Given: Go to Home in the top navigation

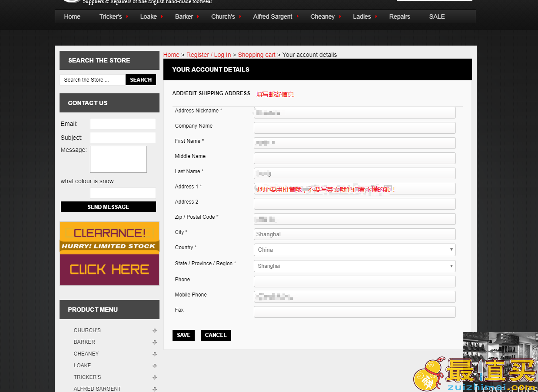Looking at the screenshot, I should click(x=72, y=16).
